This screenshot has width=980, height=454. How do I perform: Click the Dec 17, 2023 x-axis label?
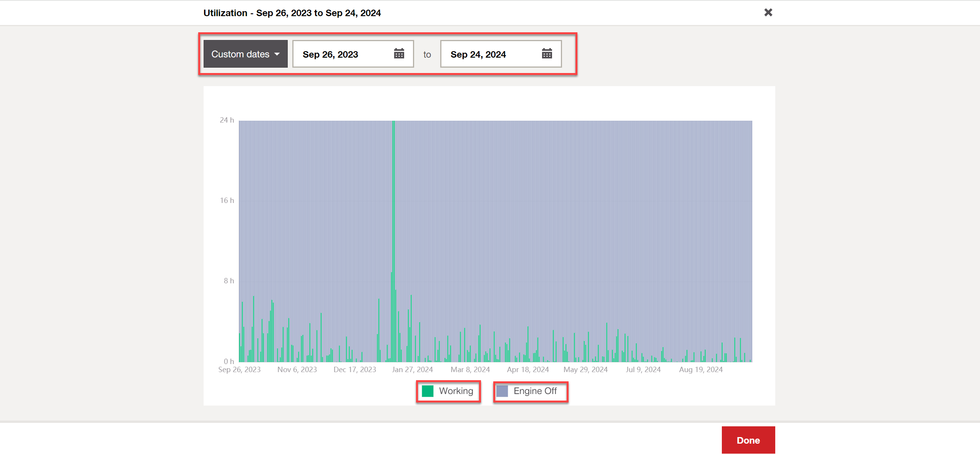coord(355,370)
